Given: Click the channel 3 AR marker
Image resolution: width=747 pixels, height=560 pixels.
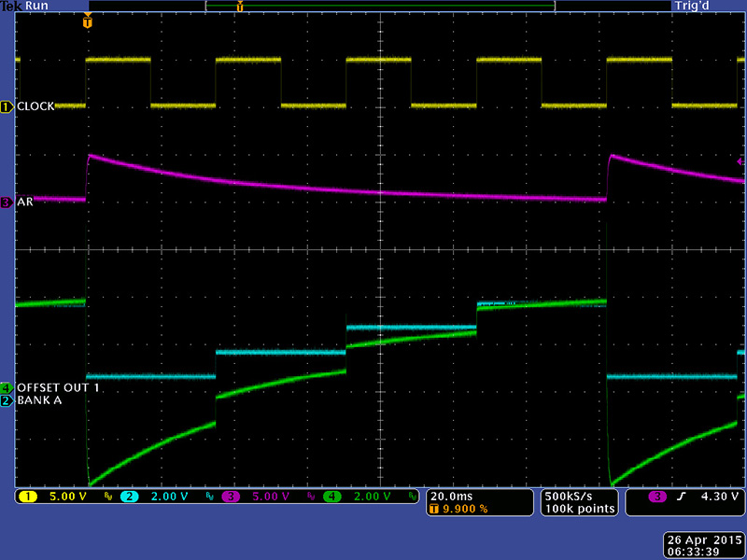Looking at the screenshot, I should coord(7,202).
